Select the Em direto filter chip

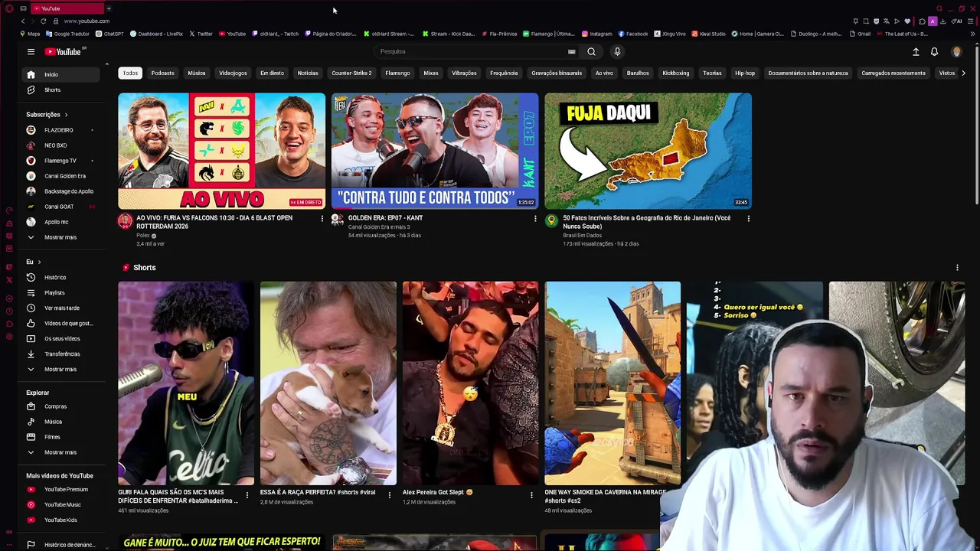tap(272, 73)
